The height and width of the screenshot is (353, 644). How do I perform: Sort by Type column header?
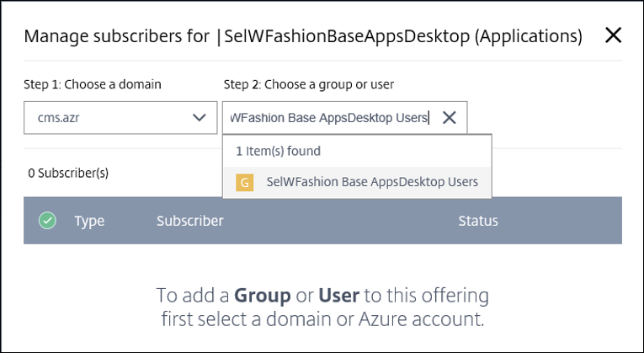(89, 222)
